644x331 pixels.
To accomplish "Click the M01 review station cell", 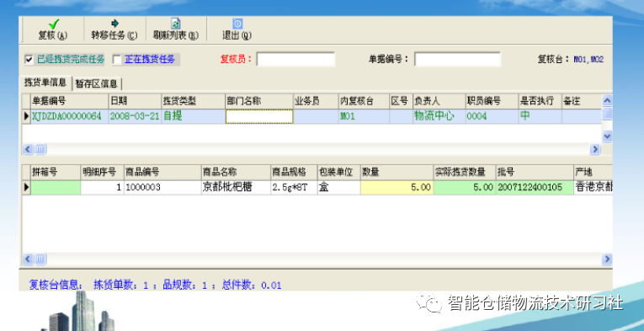I will 364,116.
